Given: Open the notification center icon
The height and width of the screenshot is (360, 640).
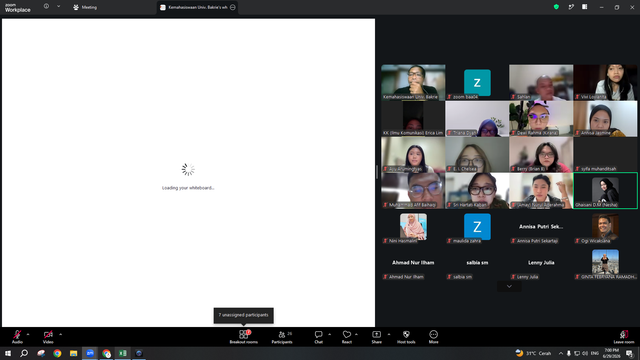Looking at the screenshot, I should point(629,353).
